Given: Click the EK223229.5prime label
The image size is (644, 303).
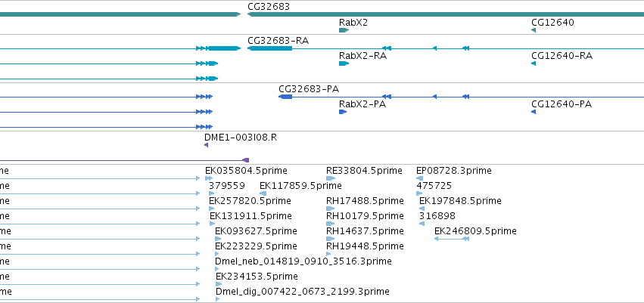Looking at the screenshot, I should (x=256, y=246).
